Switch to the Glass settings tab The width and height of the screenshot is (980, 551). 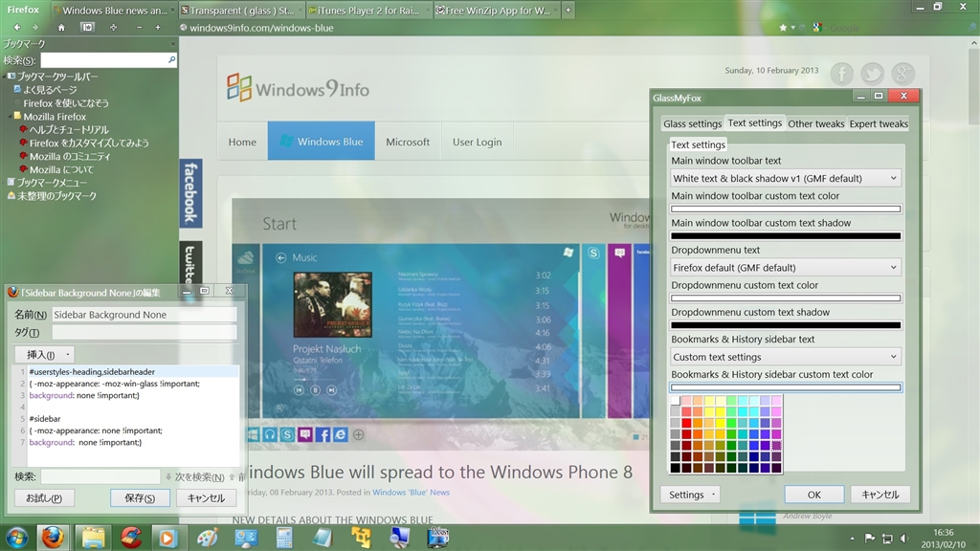tap(693, 123)
